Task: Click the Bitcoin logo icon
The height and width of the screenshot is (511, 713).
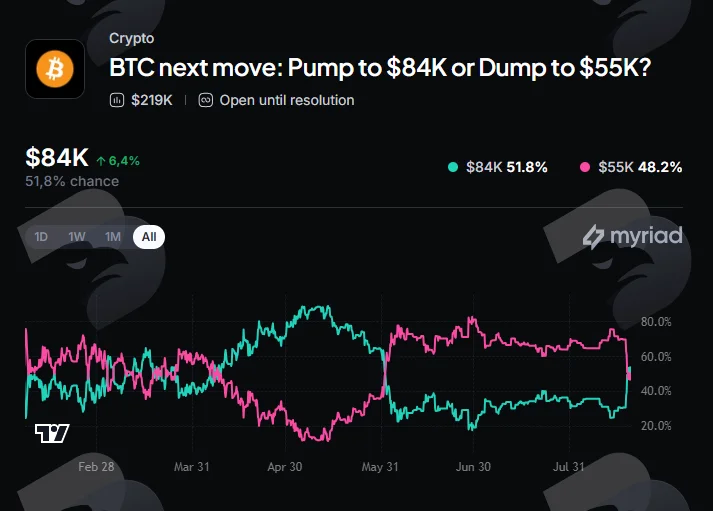Action: click(55, 69)
